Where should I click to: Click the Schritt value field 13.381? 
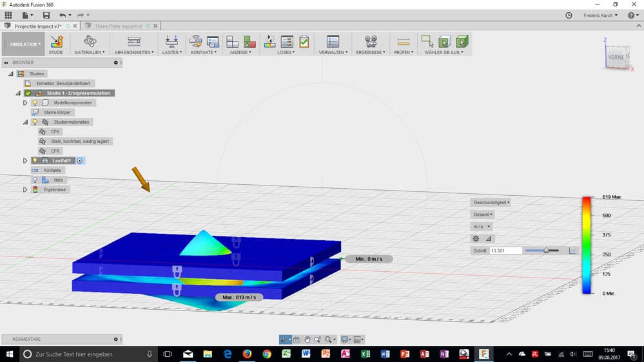tap(505, 251)
